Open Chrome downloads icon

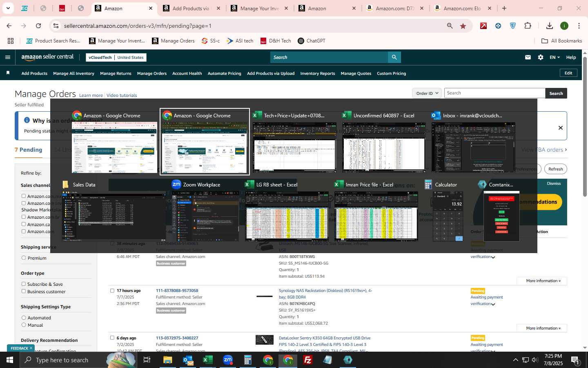click(x=550, y=26)
